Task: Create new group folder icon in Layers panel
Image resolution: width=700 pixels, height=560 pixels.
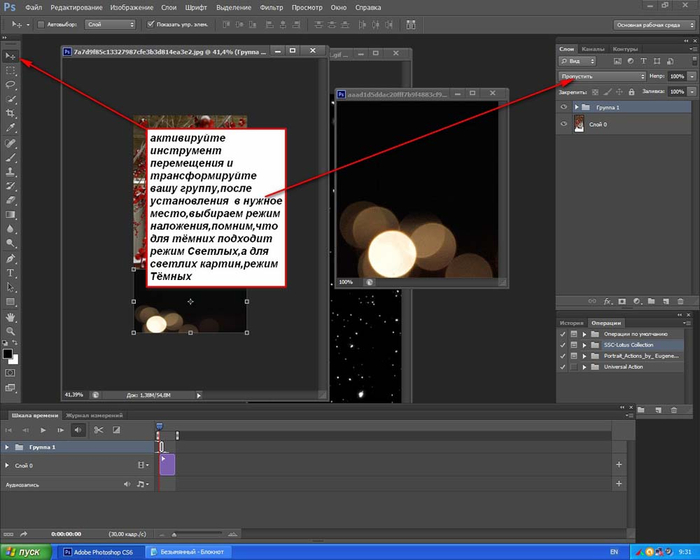Action: click(651, 301)
